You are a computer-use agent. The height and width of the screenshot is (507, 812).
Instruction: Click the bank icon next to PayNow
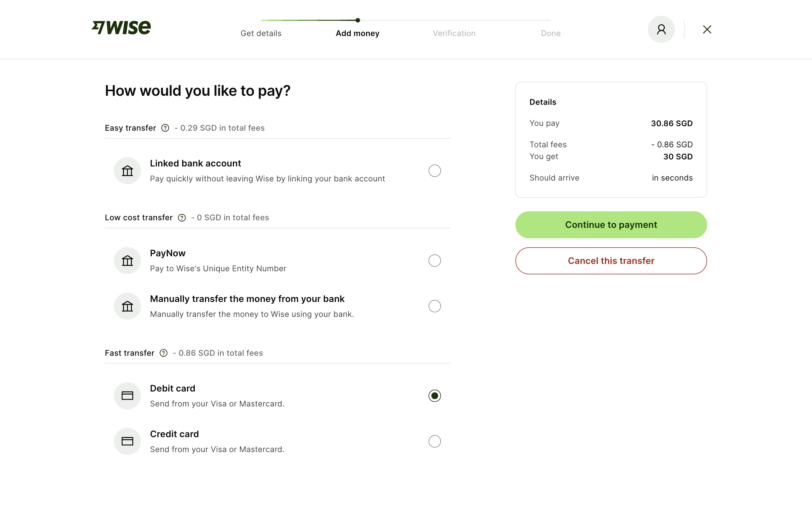click(x=127, y=261)
